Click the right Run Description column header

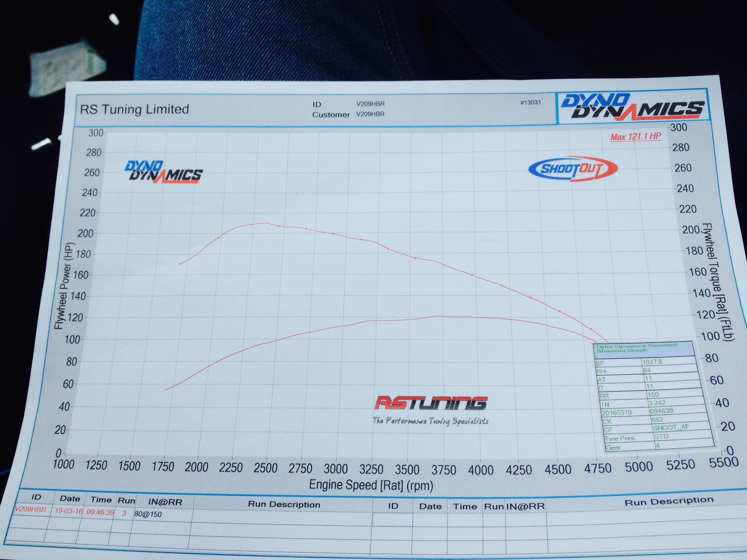coord(669,501)
